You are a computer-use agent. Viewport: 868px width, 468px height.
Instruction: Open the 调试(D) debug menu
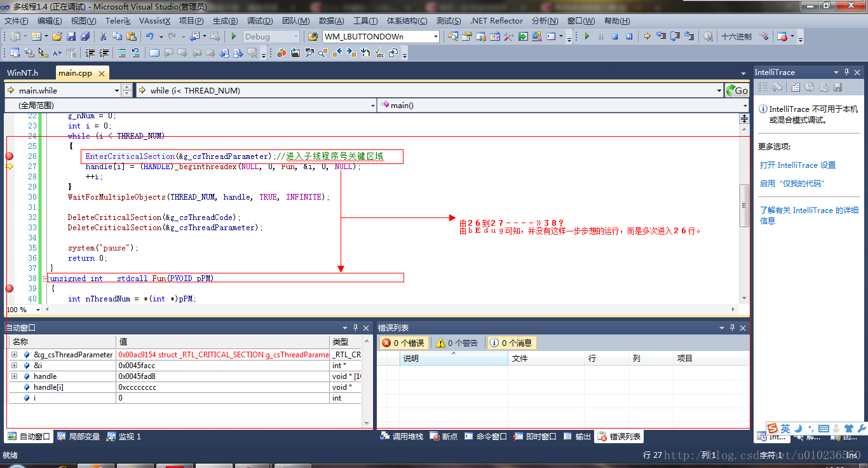[x=259, y=21]
